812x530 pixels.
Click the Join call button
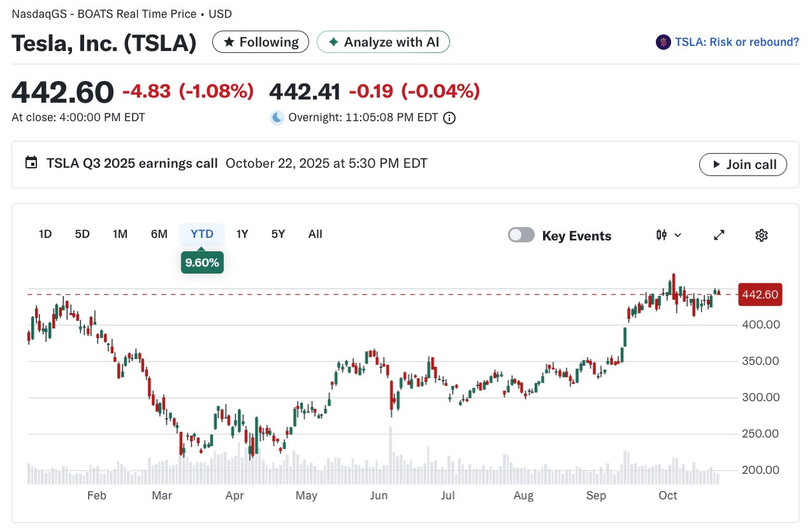(743, 165)
